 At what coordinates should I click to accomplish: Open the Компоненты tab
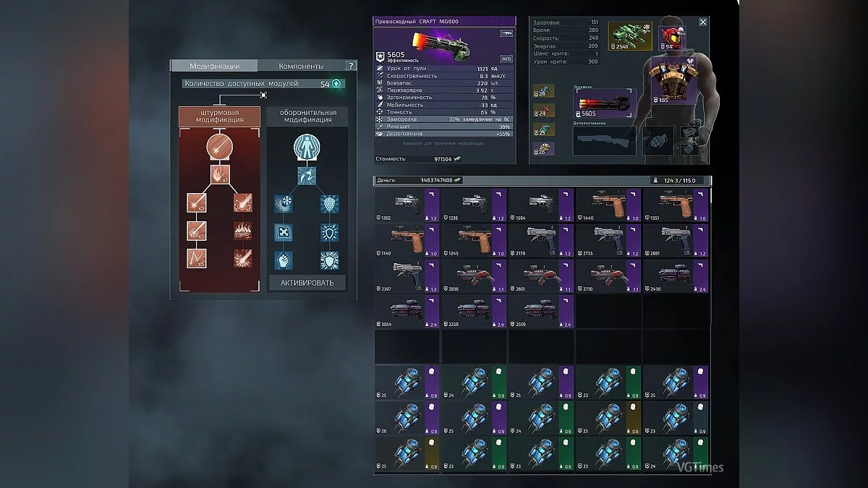[301, 66]
